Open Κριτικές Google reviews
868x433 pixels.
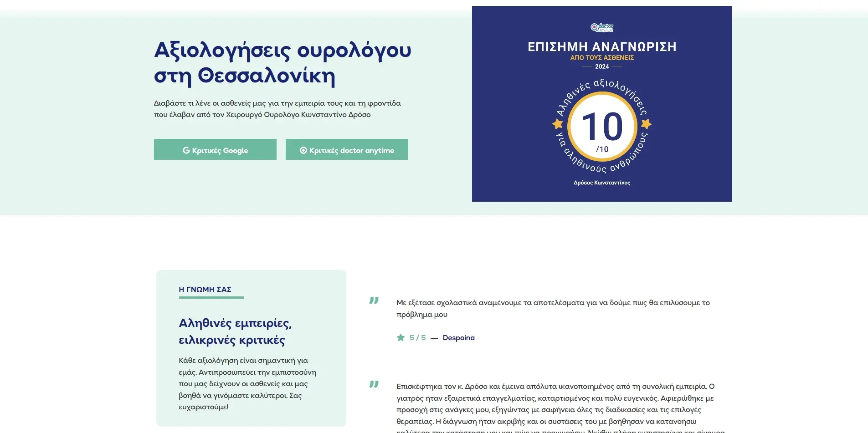(215, 149)
